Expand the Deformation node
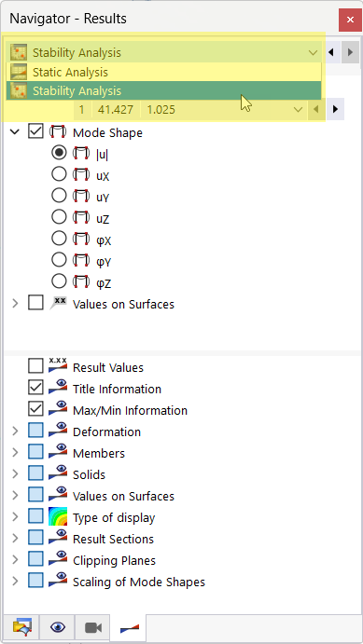The height and width of the screenshot is (644, 363). pos(15,431)
